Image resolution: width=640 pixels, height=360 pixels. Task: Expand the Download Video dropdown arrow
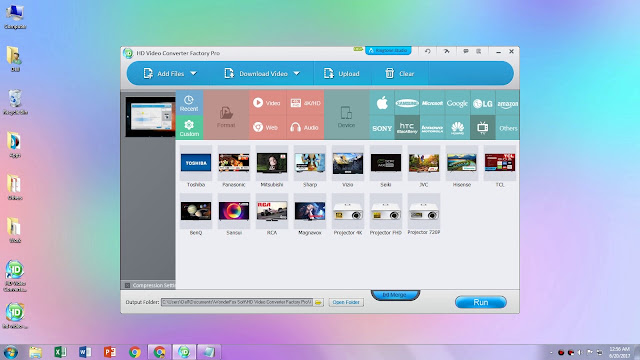(297, 73)
